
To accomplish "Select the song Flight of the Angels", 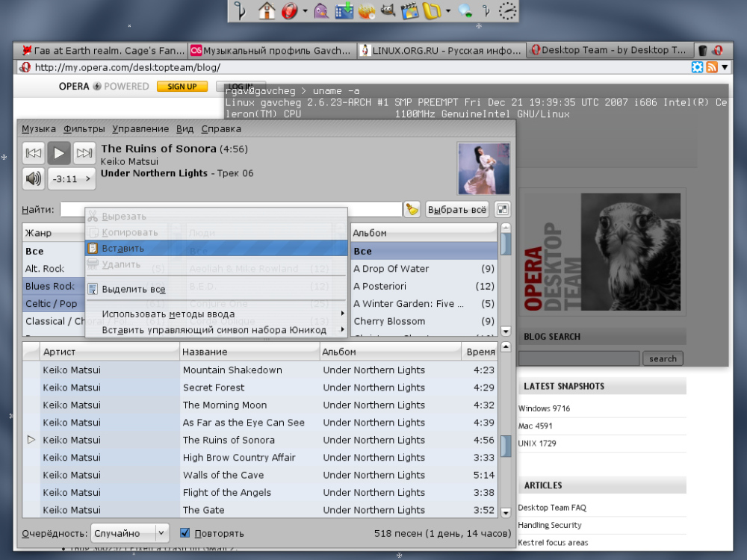I will 260,492.
